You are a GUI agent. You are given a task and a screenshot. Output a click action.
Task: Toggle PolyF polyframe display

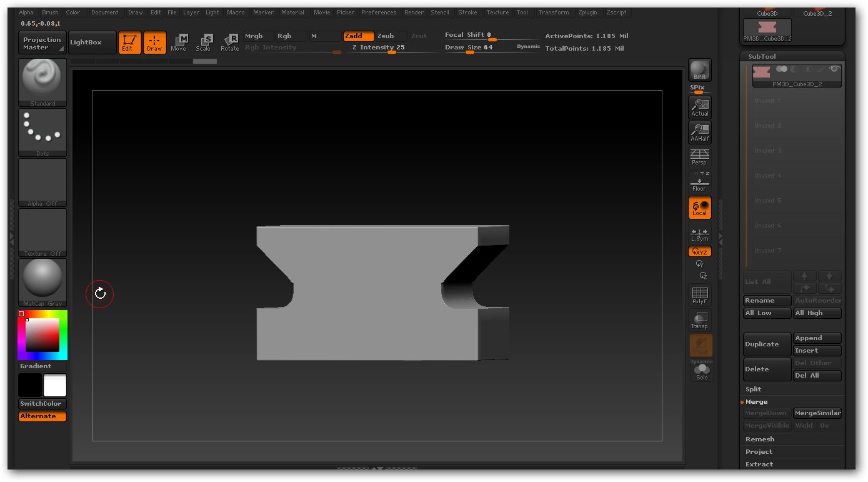pyautogui.click(x=699, y=295)
